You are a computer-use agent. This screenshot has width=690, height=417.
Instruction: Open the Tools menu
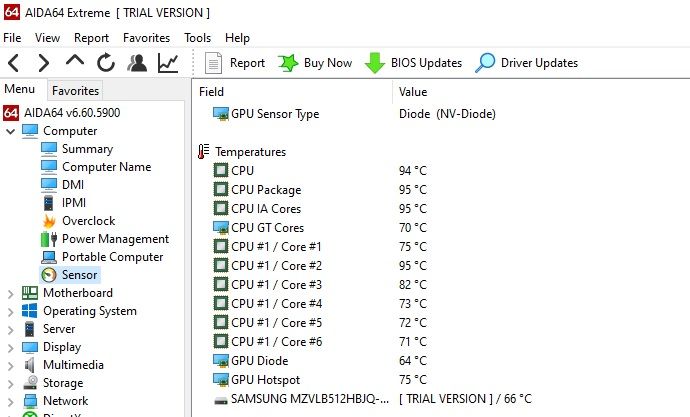click(198, 38)
